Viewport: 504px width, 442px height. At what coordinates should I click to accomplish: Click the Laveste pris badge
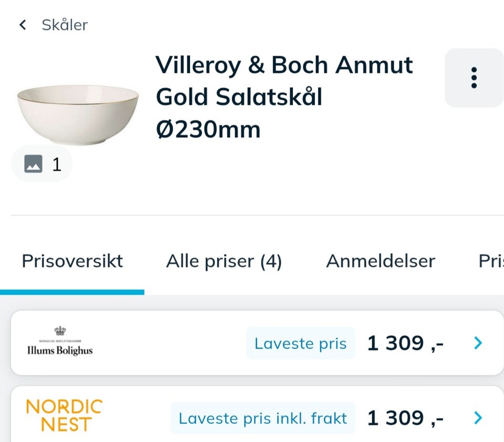(300, 343)
